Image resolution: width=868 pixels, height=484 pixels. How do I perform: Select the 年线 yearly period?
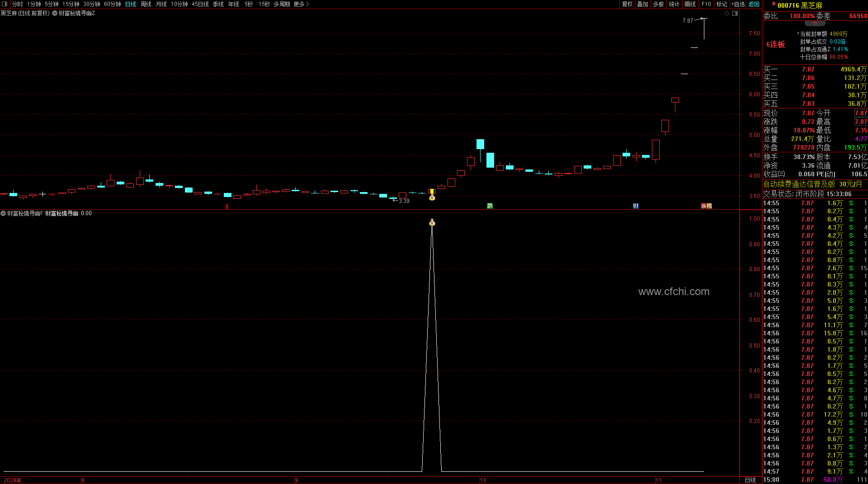234,4
